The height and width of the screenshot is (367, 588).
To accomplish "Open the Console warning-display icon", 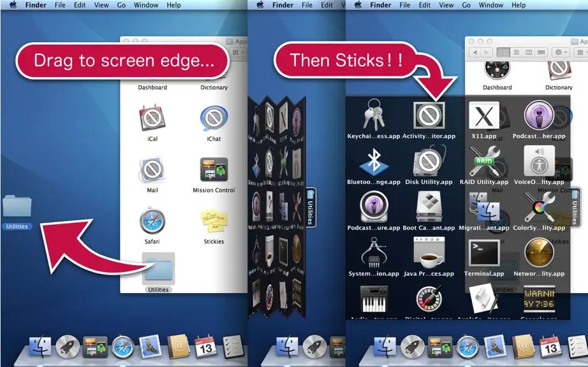I will (539, 299).
